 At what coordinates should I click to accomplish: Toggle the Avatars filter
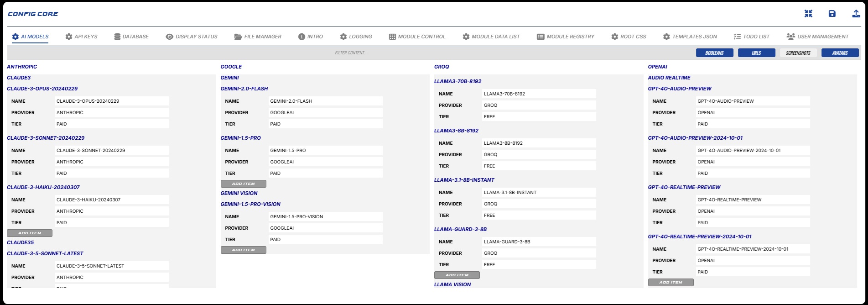pos(840,53)
